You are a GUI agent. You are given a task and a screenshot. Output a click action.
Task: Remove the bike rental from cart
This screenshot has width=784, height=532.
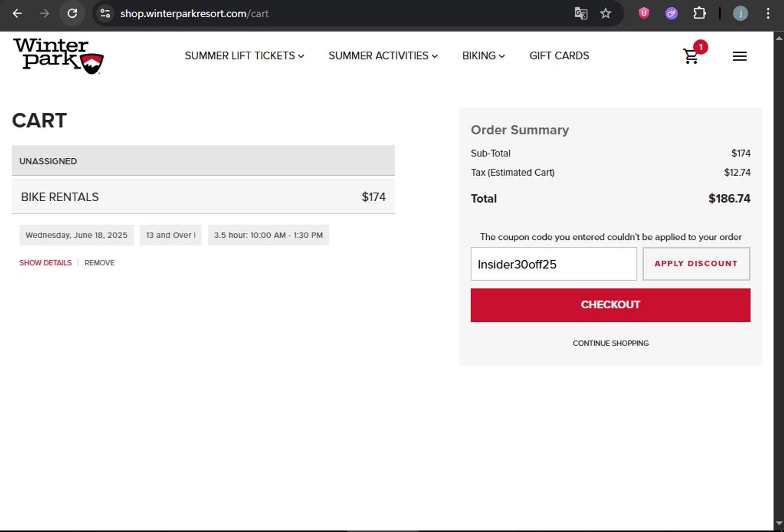point(99,263)
